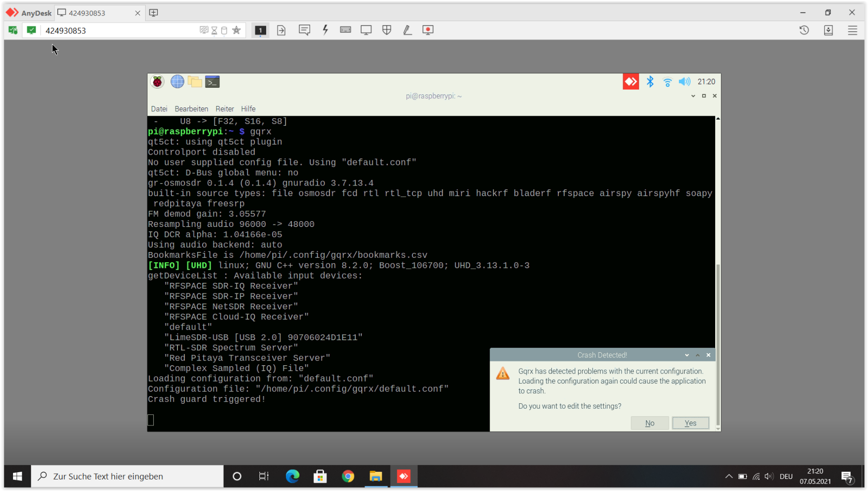Click the AnyDesk tray icon on Pi panel

tap(631, 82)
